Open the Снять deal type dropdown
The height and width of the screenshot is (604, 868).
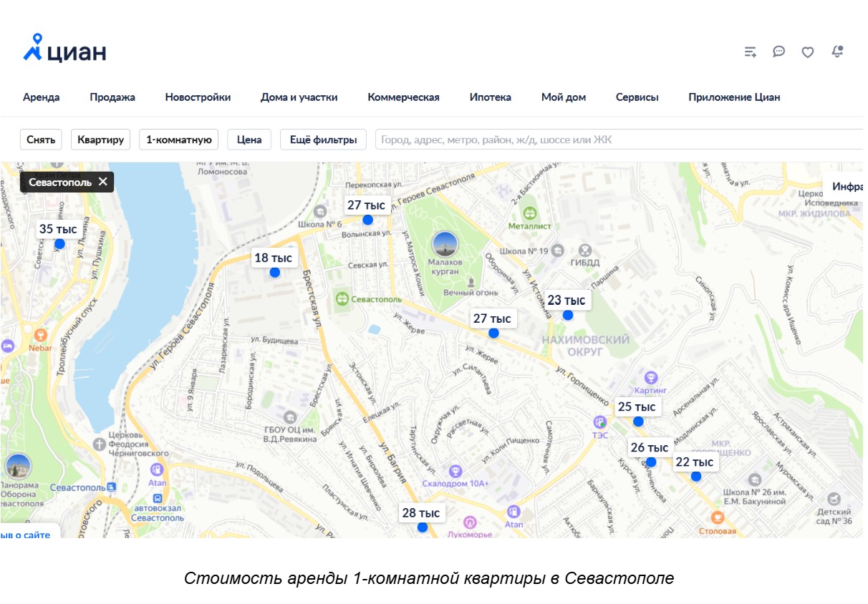point(41,140)
